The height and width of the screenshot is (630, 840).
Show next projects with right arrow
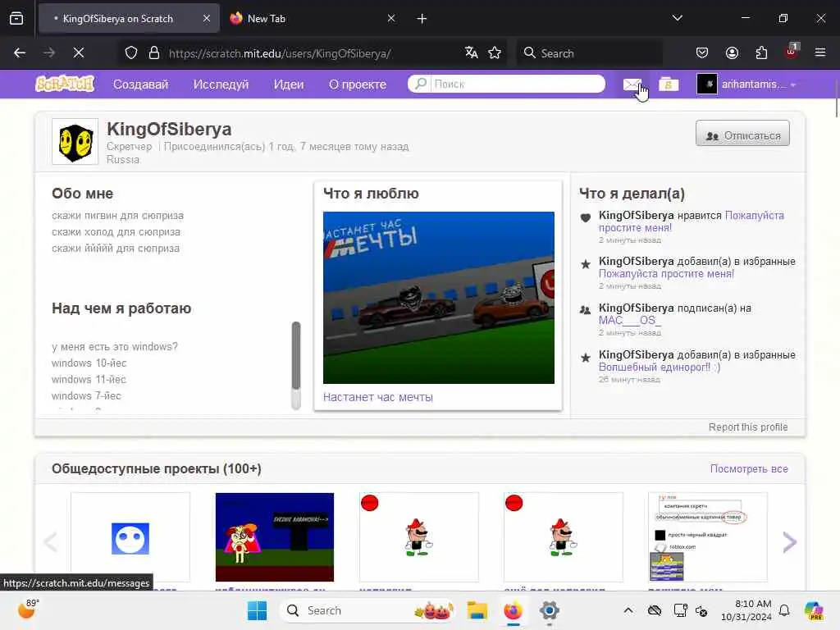point(790,542)
